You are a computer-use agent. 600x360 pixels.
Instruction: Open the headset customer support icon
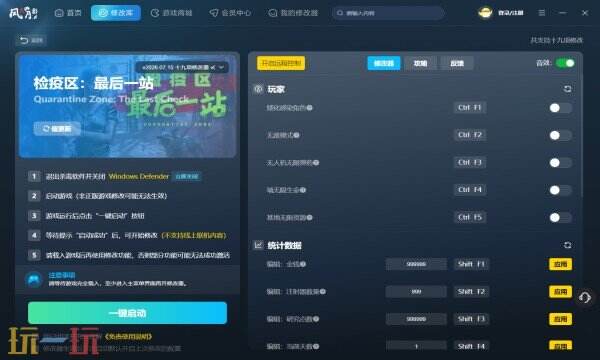click(x=585, y=297)
